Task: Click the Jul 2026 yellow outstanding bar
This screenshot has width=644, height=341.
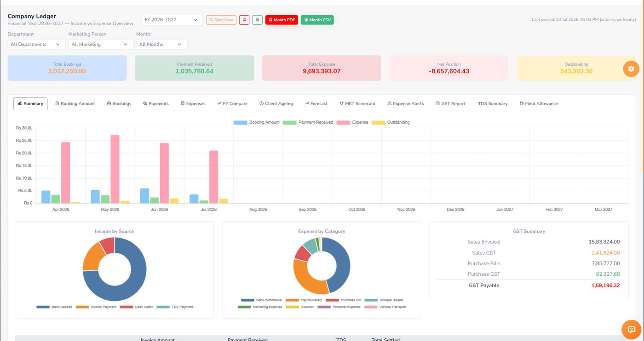Action: (224, 201)
